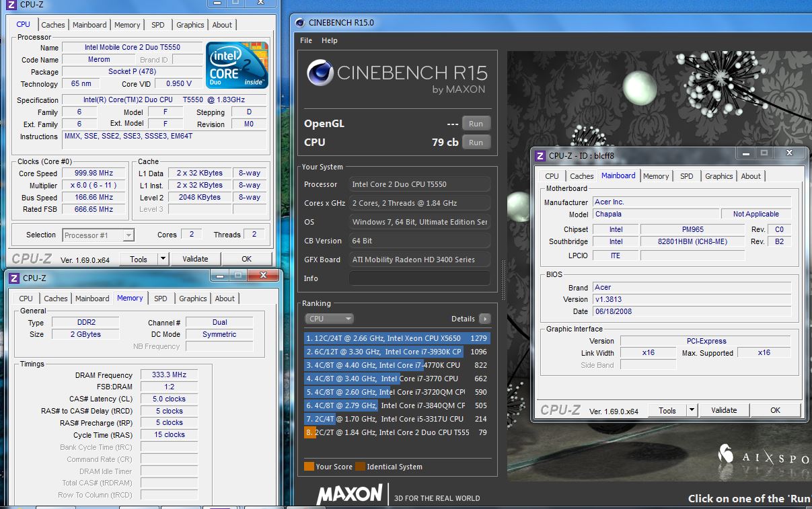The image size is (812, 509).
Task: Switch to SPD tab in CPU-Z blcff8 window
Action: point(687,176)
